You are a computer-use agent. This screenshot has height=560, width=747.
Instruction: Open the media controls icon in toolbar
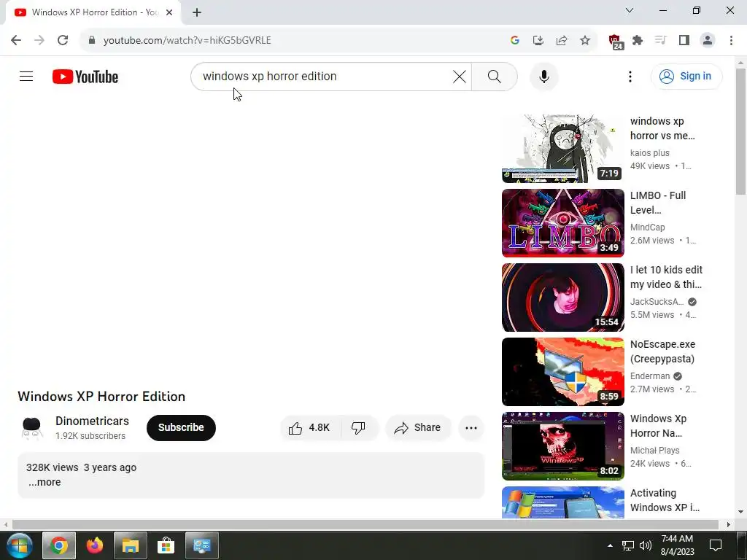[x=660, y=41]
